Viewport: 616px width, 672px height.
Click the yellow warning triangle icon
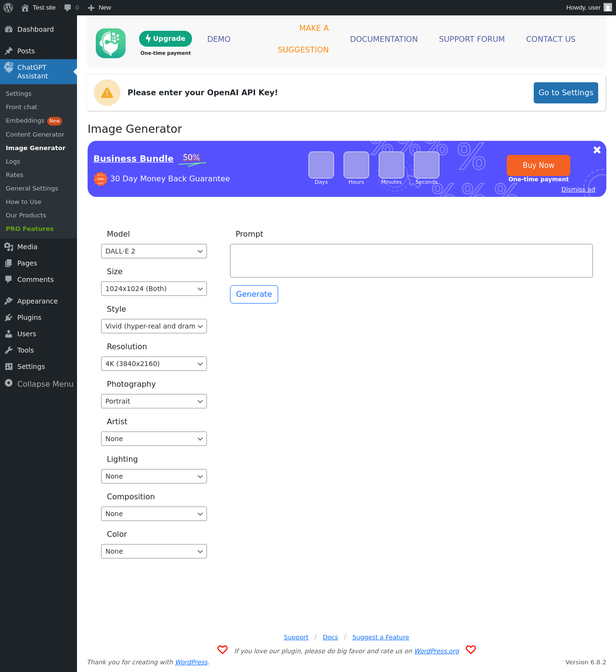[107, 93]
